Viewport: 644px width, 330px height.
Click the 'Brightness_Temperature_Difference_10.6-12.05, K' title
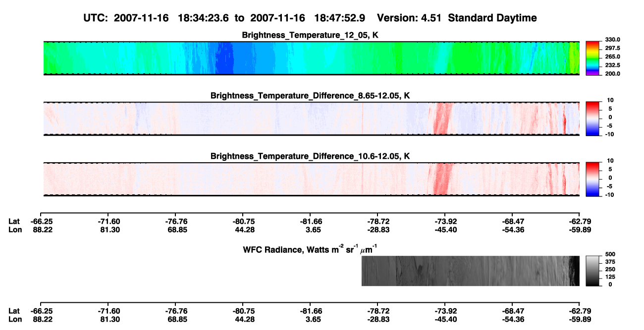[311, 156]
